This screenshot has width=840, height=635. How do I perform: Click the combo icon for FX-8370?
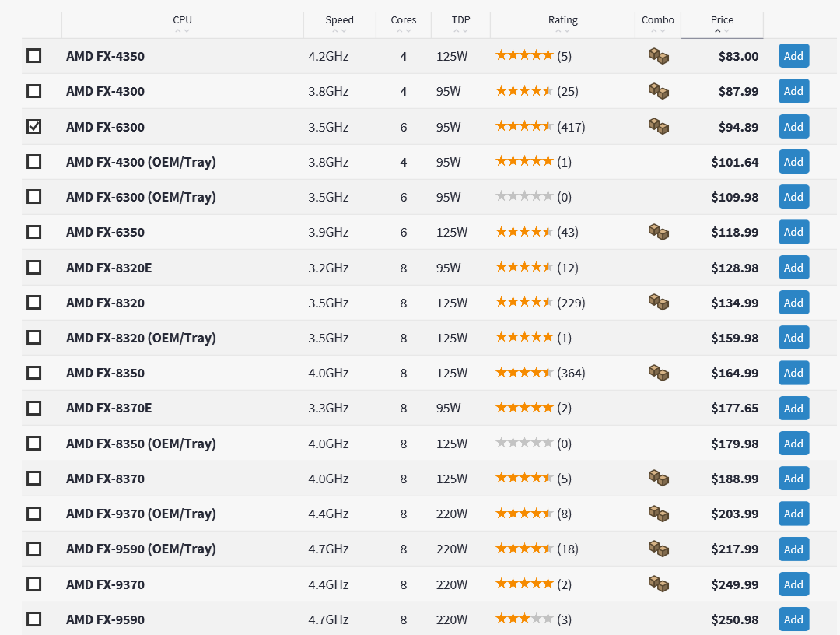point(658,478)
